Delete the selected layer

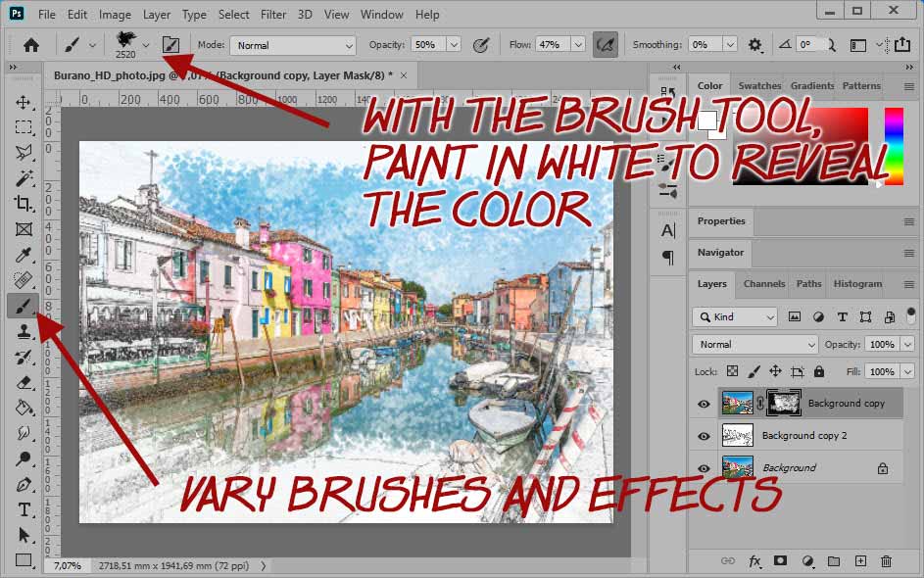click(x=887, y=561)
